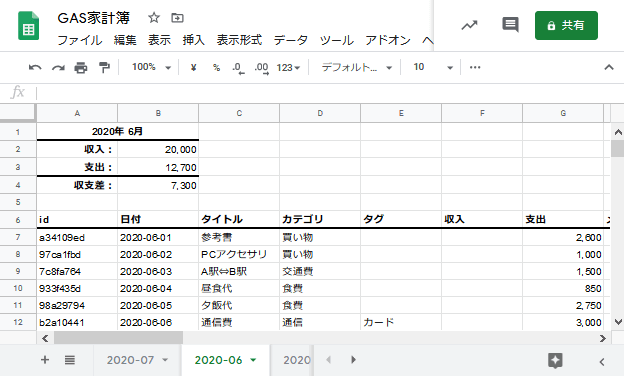Select the 2,750 expense cell
624x376 pixels.
[563, 306]
